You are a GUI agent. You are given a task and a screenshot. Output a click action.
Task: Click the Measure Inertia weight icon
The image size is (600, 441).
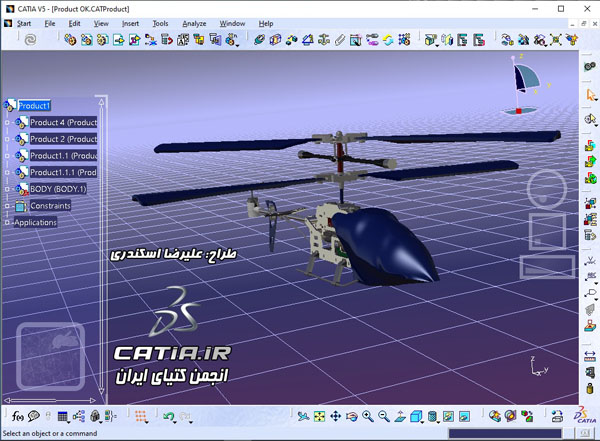pyautogui.click(x=590, y=388)
